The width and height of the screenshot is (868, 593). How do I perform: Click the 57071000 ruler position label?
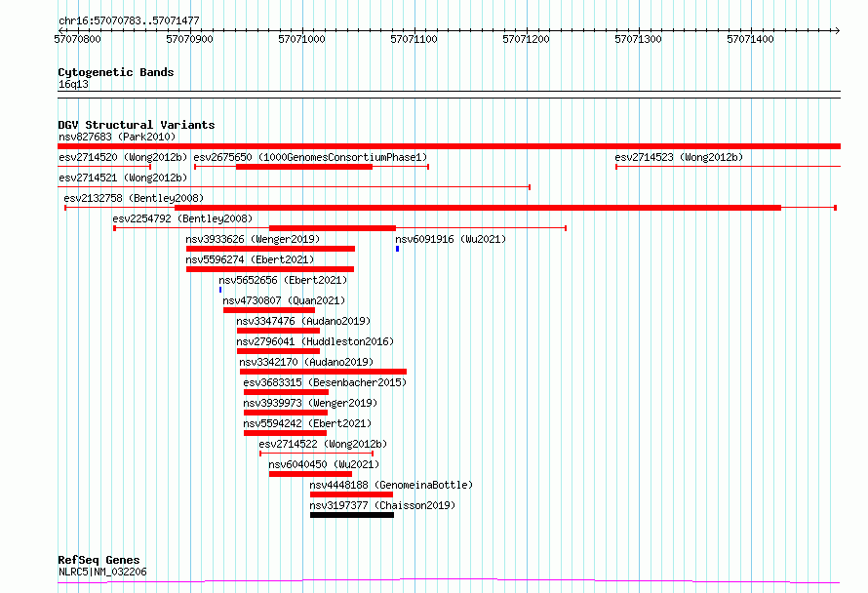[301, 39]
